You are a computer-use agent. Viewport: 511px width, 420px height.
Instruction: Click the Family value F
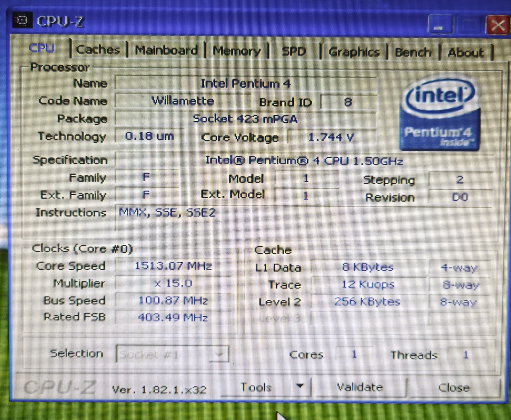(x=146, y=177)
